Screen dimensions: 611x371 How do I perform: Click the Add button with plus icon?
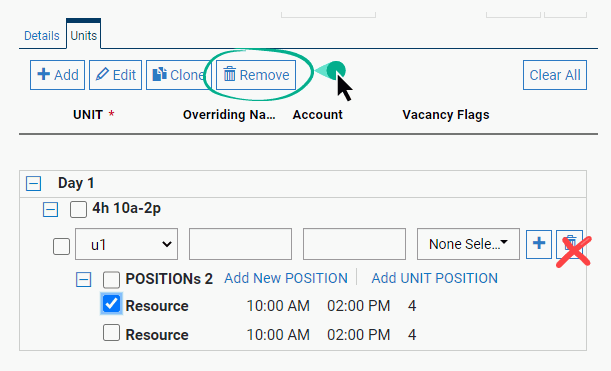point(57,75)
